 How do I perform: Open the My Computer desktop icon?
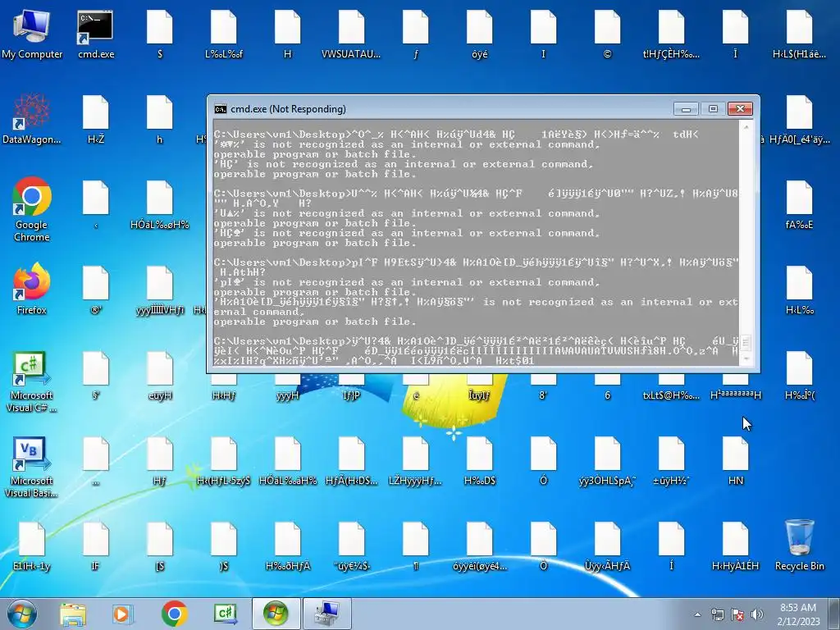[x=32, y=34]
